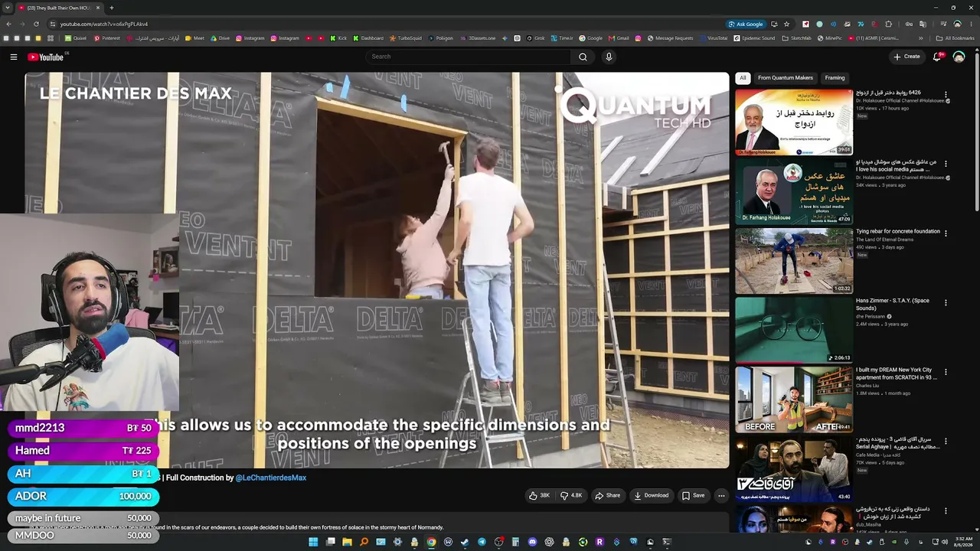This screenshot has height=551, width=980.
Task: Open the TurboSquid bookmark
Action: (406, 38)
